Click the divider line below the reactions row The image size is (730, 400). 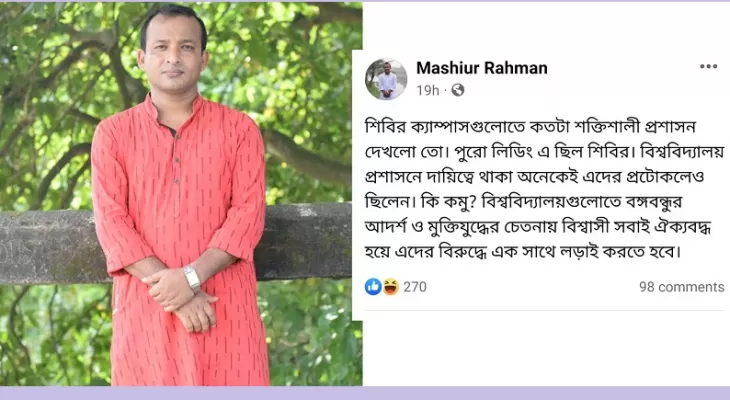tap(544, 310)
